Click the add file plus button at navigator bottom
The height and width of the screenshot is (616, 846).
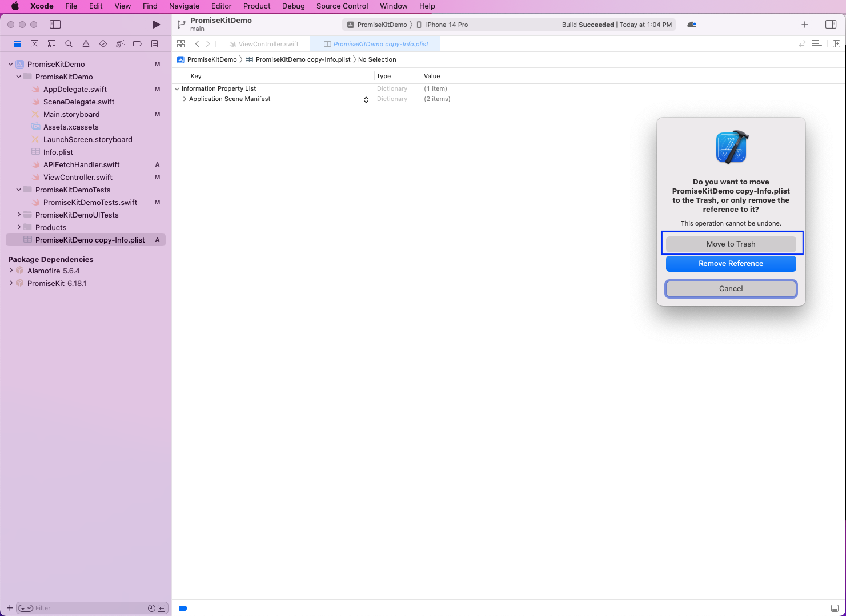tap(9, 608)
